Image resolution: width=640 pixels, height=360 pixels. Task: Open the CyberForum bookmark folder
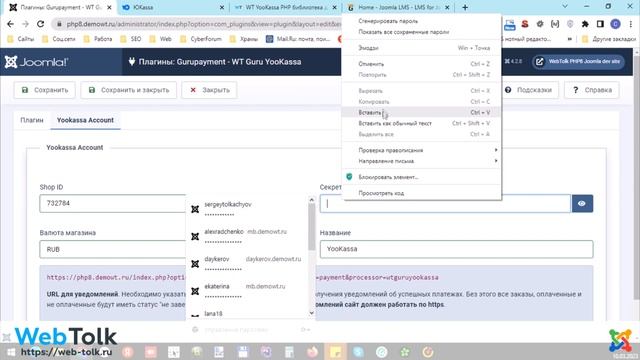[x=201, y=39]
